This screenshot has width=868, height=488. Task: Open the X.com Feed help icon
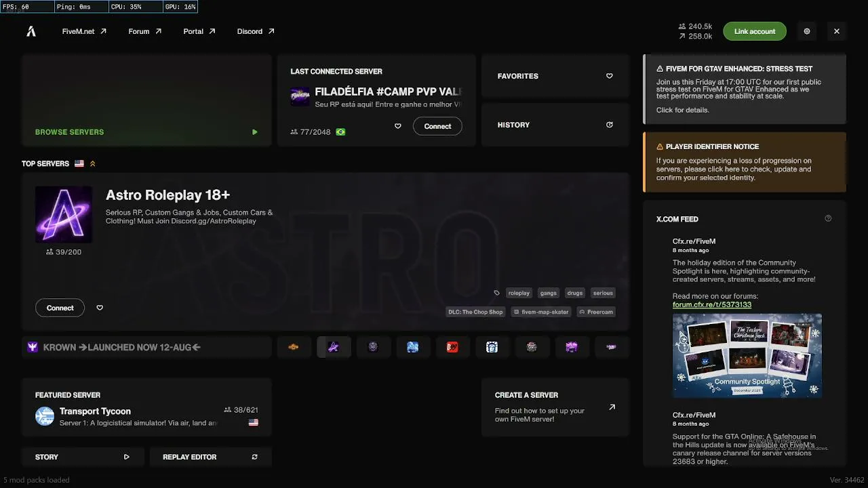[x=828, y=218]
